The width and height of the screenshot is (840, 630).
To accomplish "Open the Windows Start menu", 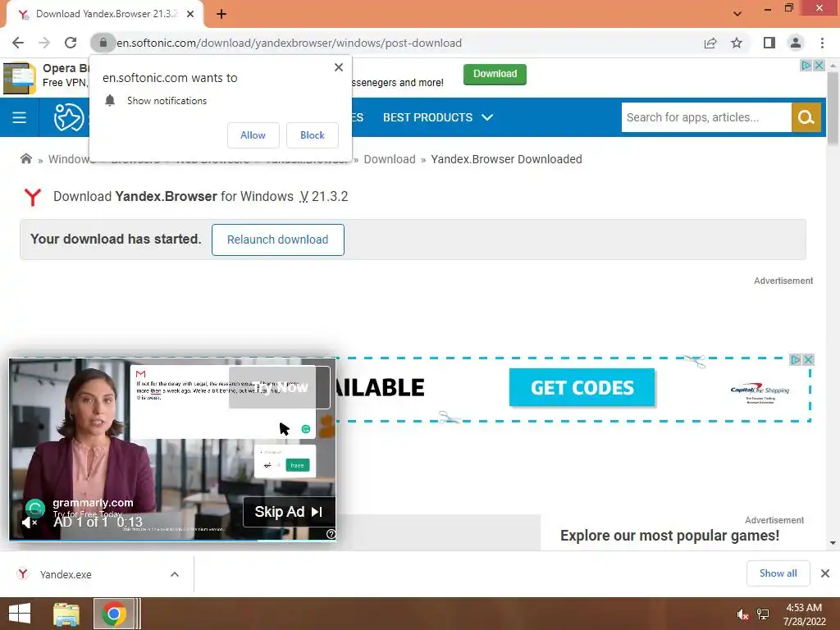I will pyautogui.click(x=20, y=614).
